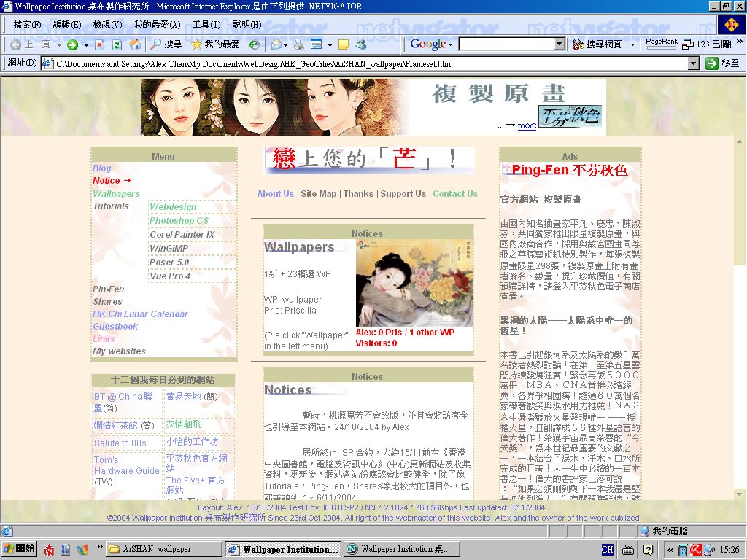
Task: Stop page loading with the red X icon
Action: click(99, 44)
